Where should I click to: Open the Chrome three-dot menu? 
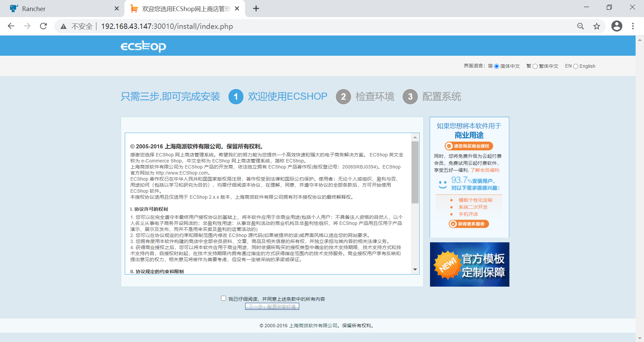[633, 26]
